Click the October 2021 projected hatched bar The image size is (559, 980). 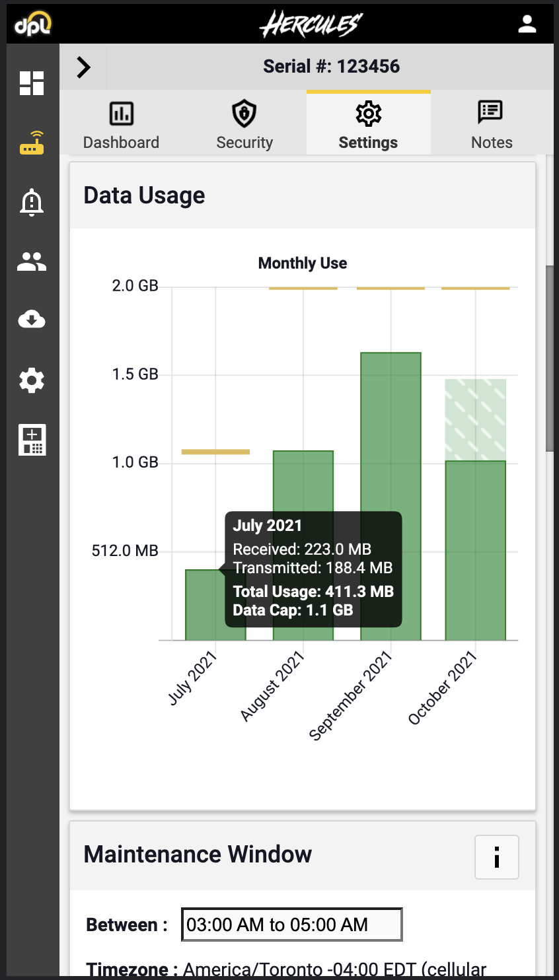point(476,420)
